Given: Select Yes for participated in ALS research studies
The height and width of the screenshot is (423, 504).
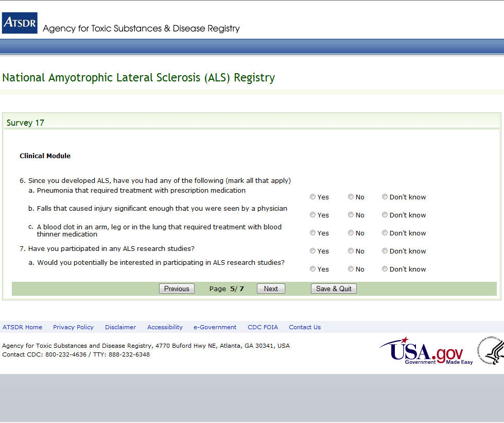Looking at the screenshot, I should (x=312, y=251).
